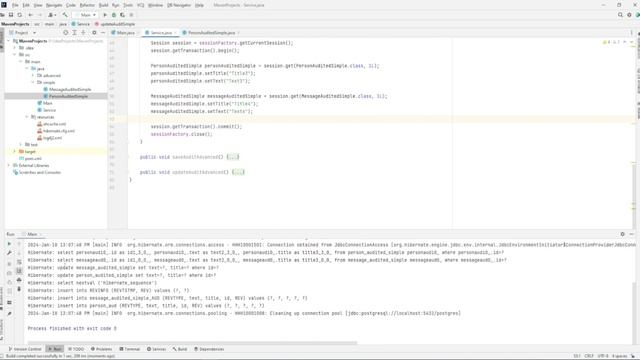Select hibernate.cfg.xml in project tree

tap(56, 131)
